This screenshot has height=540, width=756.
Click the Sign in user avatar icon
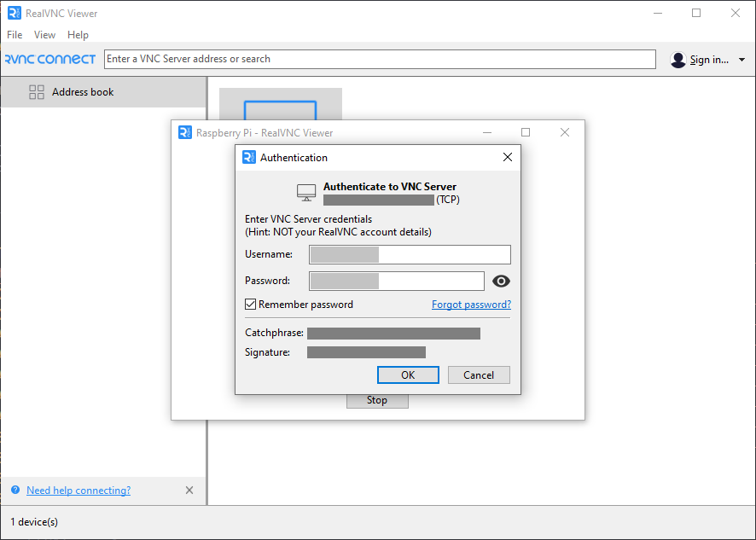click(x=677, y=60)
